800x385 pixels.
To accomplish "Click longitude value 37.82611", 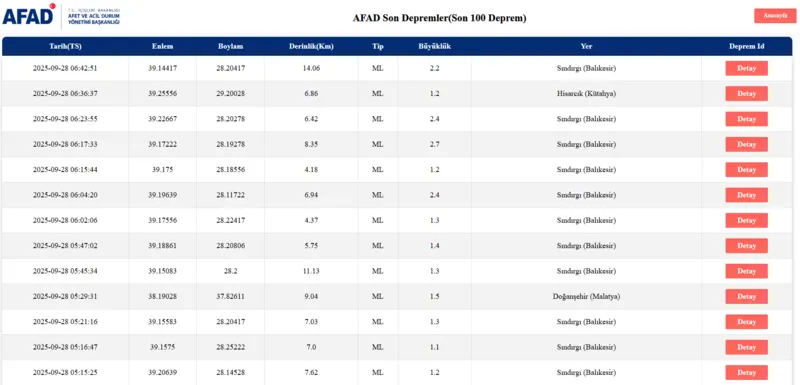I will 231,296.
